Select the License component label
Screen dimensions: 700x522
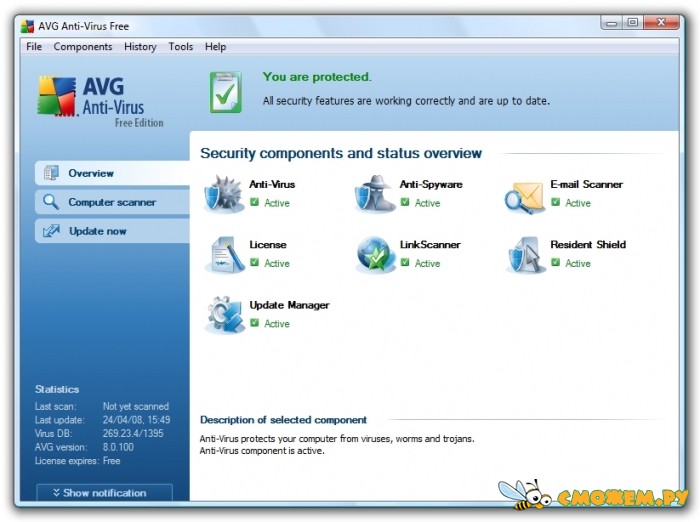(x=268, y=245)
